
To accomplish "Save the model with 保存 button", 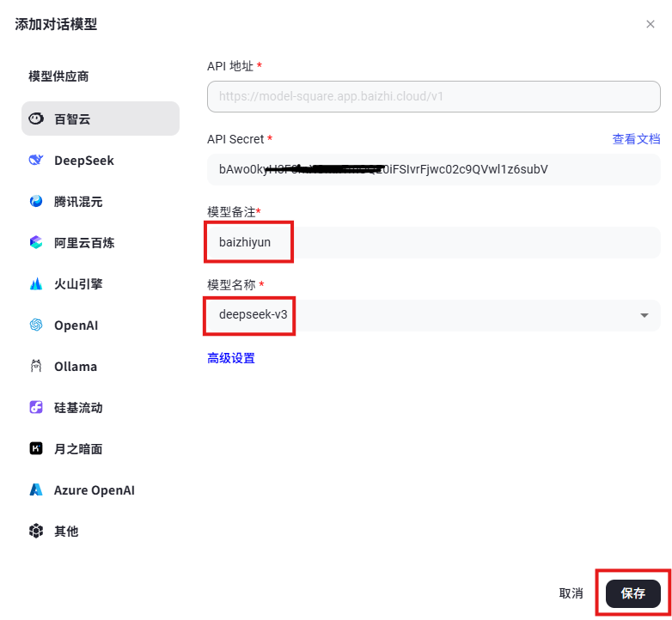I will point(633,593).
